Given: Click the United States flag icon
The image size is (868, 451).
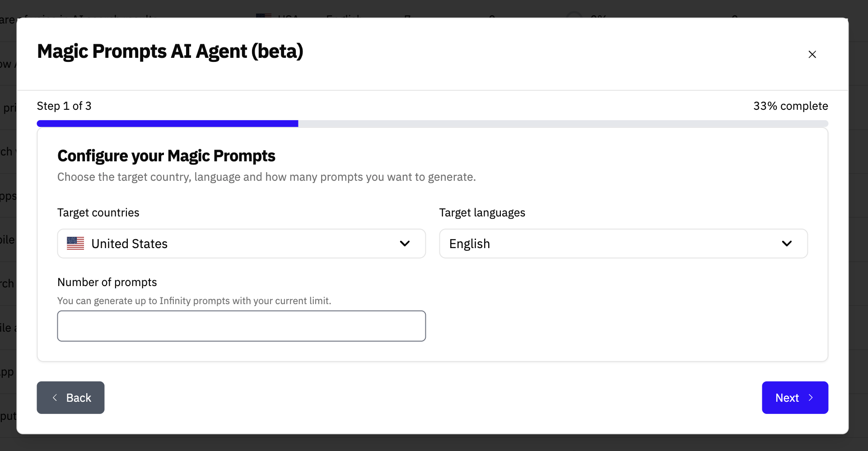Looking at the screenshot, I should click(75, 244).
